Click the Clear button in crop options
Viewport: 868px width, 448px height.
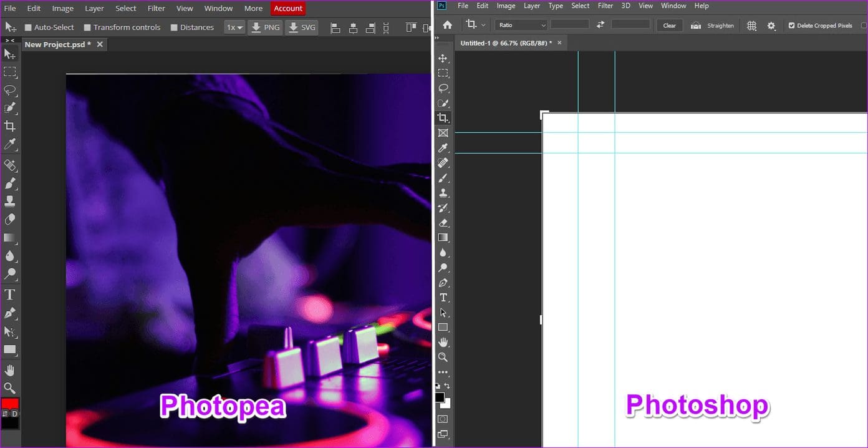coord(669,26)
